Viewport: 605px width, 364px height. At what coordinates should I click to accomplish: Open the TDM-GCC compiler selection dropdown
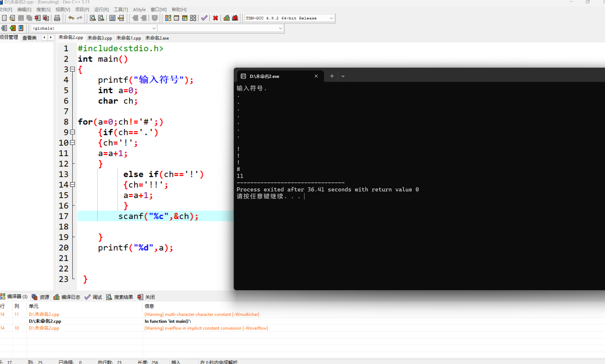[331, 18]
